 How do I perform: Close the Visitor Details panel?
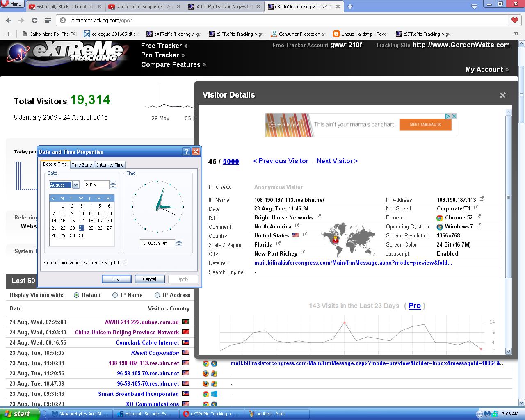[502, 95]
